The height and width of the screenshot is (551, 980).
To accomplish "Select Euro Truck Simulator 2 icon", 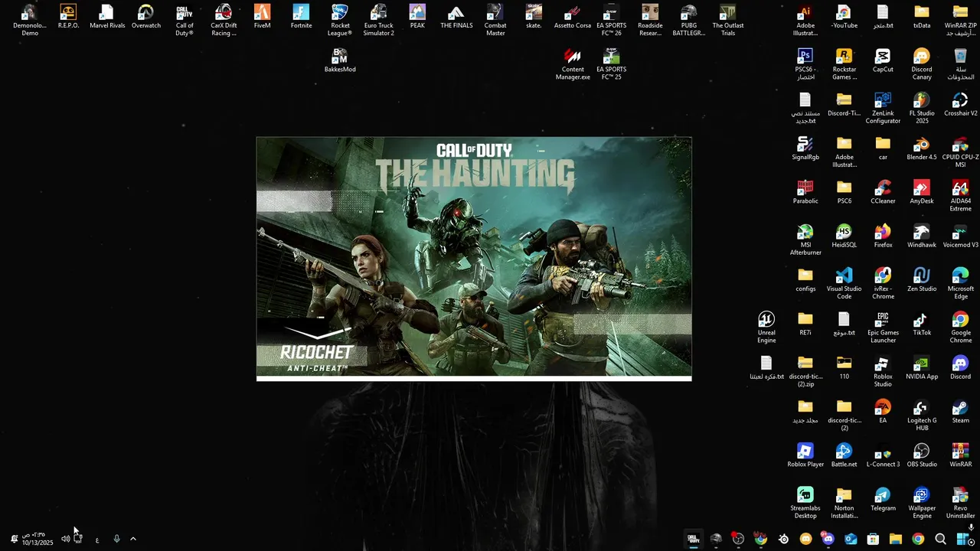I will tap(378, 20).
